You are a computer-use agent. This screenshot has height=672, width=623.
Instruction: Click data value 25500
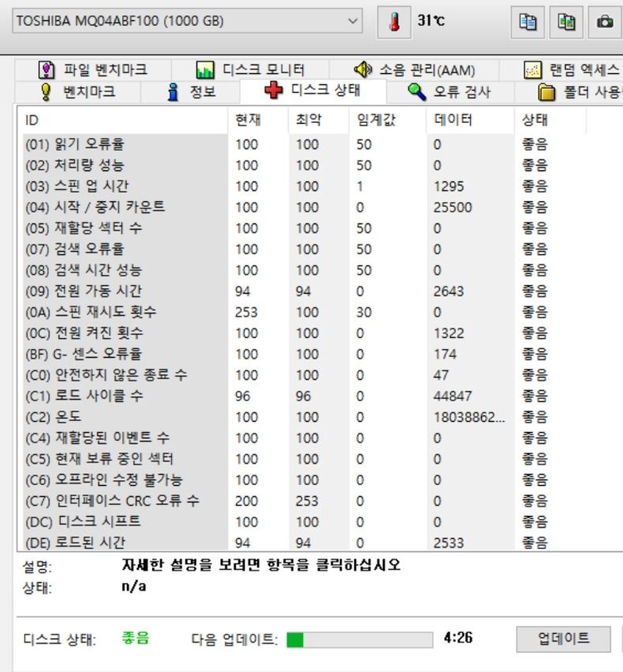453,208
